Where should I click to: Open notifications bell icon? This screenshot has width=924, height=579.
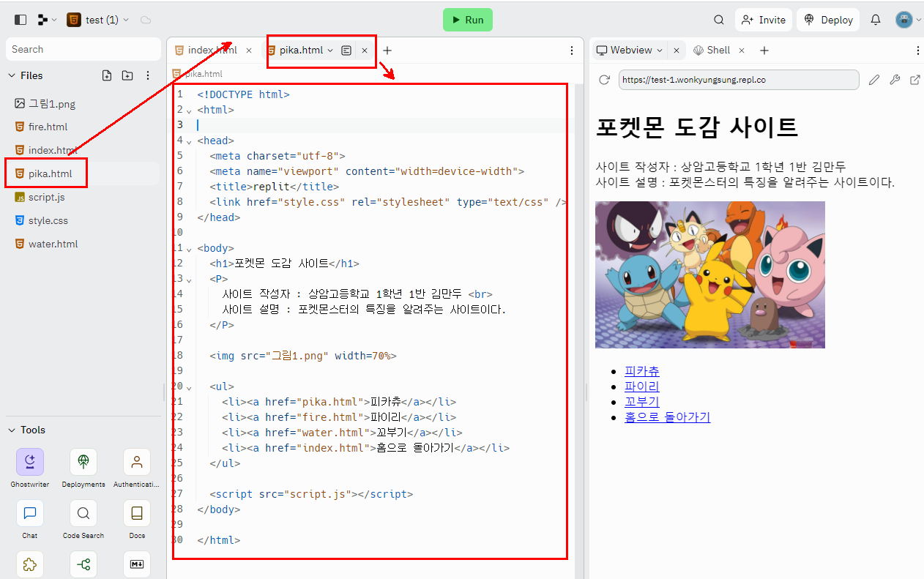(x=876, y=20)
